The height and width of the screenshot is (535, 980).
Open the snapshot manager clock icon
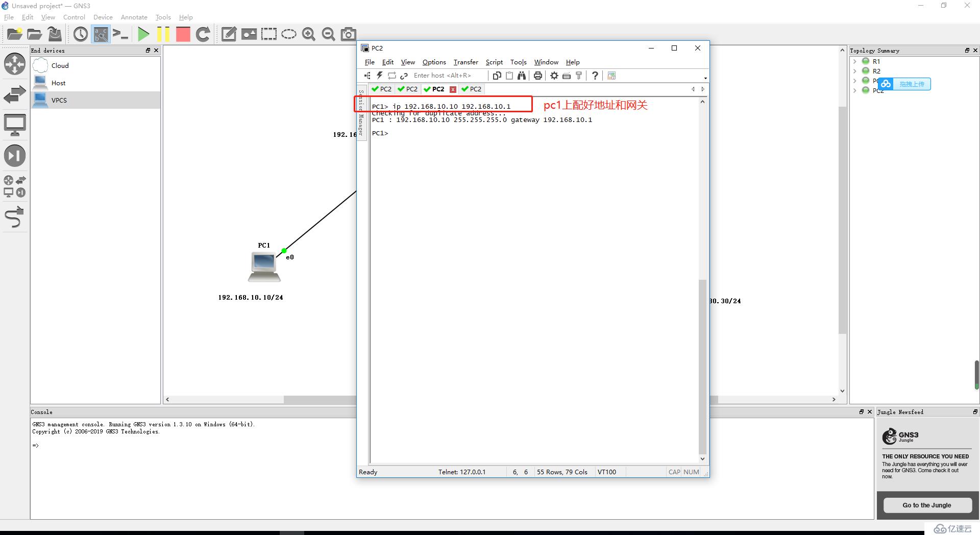(81, 34)
